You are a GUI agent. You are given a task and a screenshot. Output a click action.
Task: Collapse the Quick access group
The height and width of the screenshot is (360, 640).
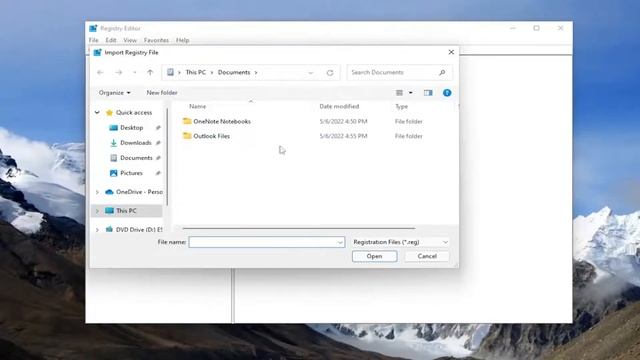[97, 112]
